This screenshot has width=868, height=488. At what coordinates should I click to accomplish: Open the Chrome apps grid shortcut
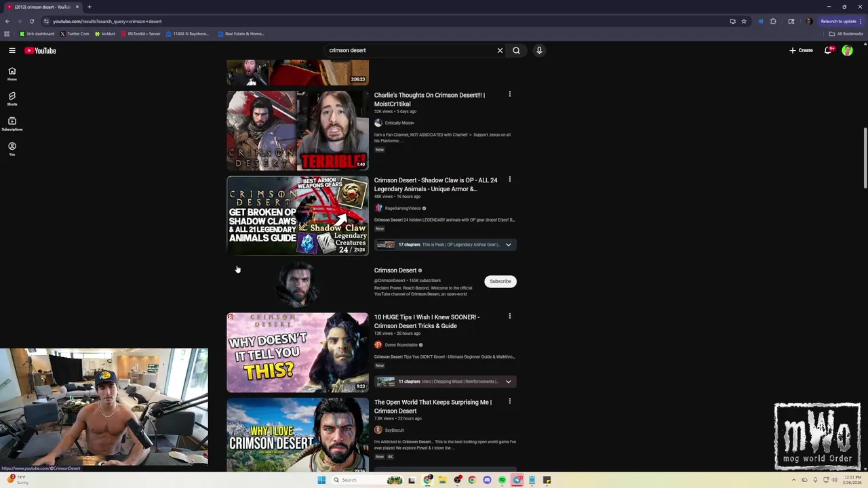pos(7,34)
